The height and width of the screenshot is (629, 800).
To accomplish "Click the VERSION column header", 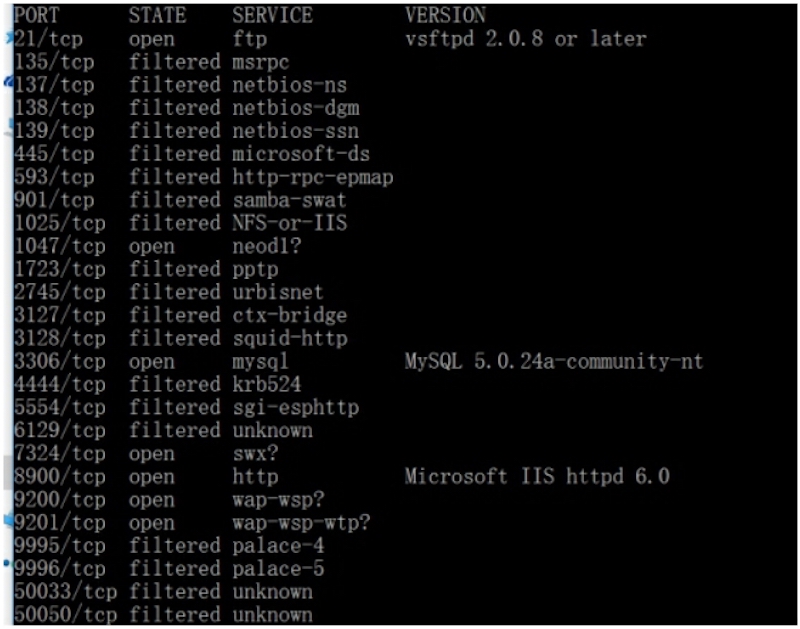I will tap(445, 16).
